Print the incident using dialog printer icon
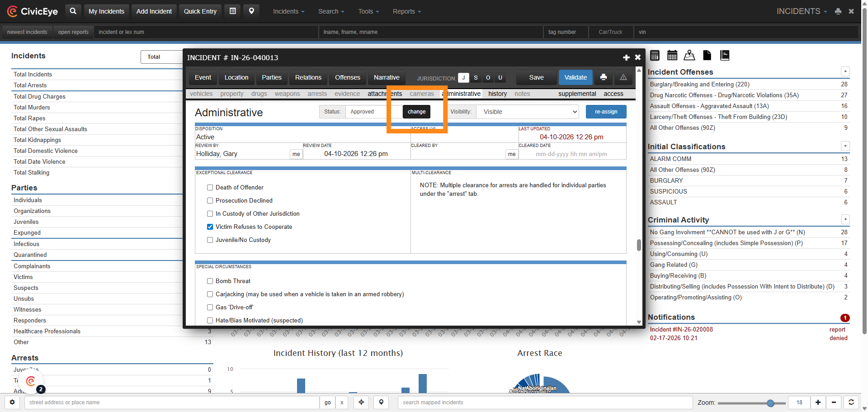The image size is (868, 412). tap(603, 77)
